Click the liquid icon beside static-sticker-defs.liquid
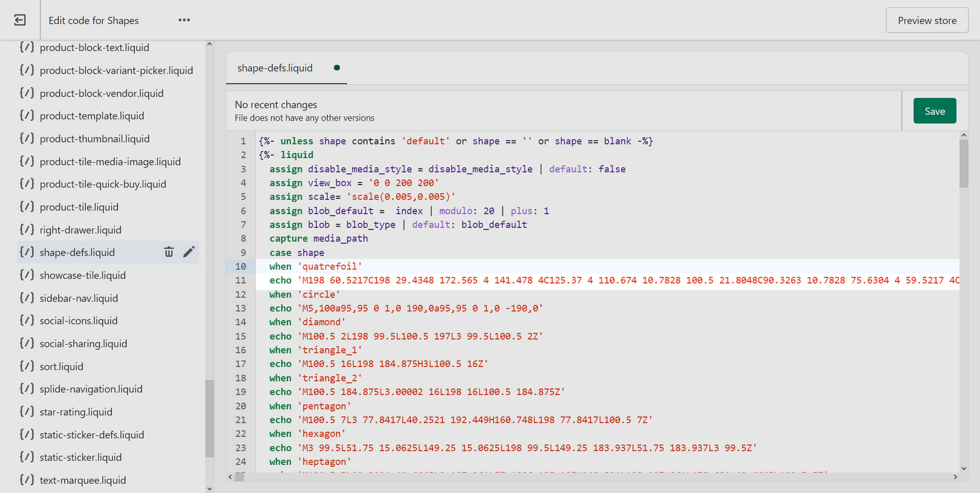Screen dimensions: 980x493 [x=27, y=434]
